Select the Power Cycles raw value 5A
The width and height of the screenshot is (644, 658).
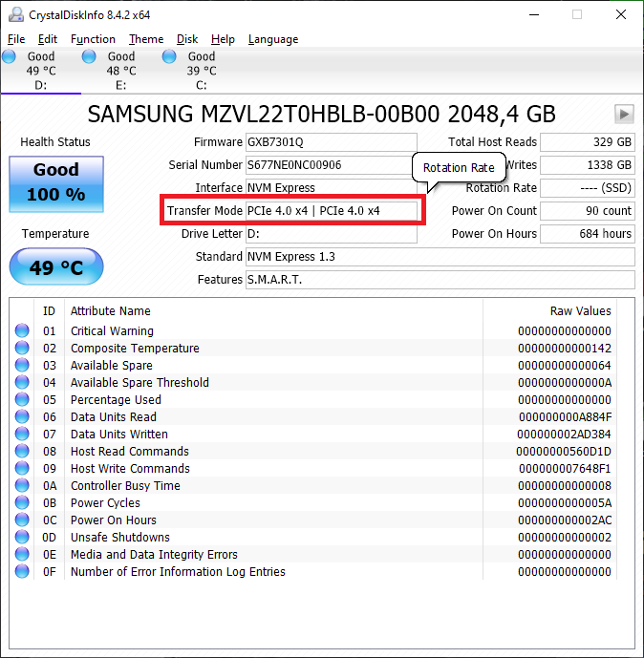pyautogui.click(x=565, y=503)
